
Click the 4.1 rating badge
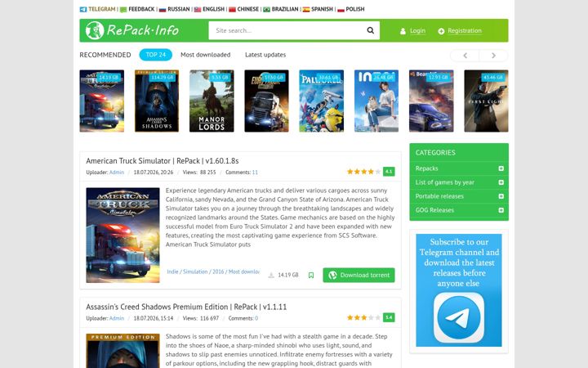389,172
